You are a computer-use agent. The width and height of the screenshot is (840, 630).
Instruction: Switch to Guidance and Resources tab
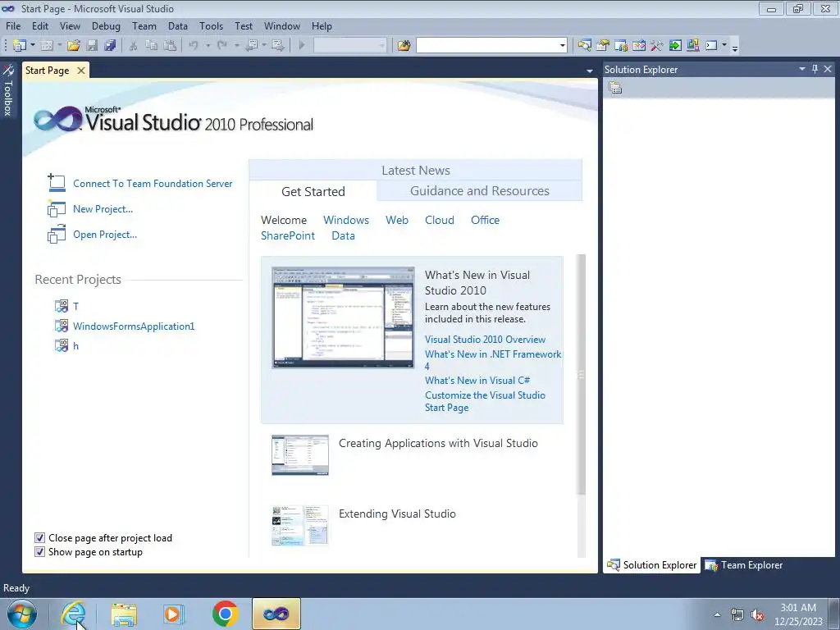coord(479,190)
